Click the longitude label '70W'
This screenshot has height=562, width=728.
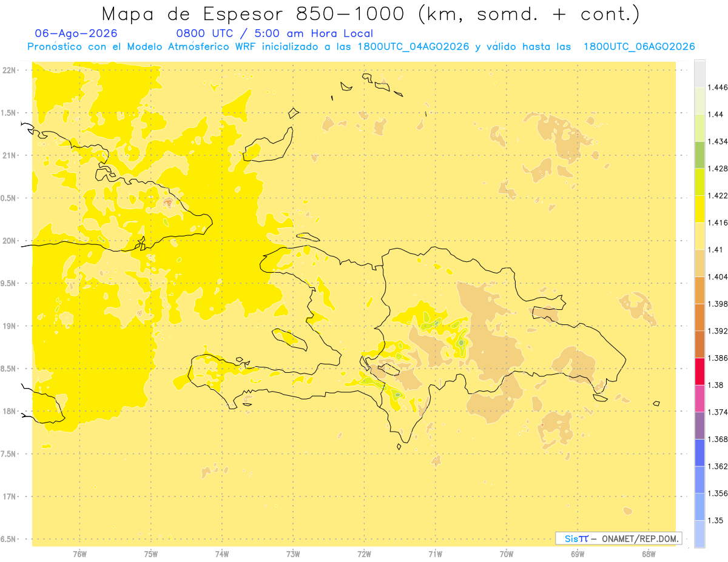pos(507,554)
